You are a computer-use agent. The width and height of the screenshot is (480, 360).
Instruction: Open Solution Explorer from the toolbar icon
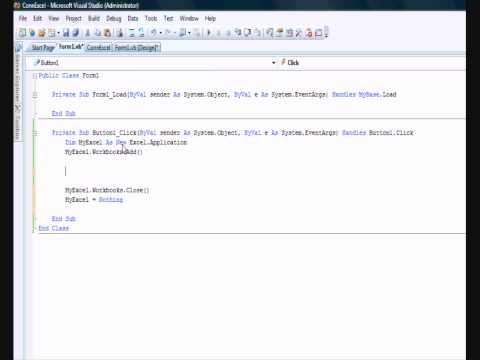[270, 33]
